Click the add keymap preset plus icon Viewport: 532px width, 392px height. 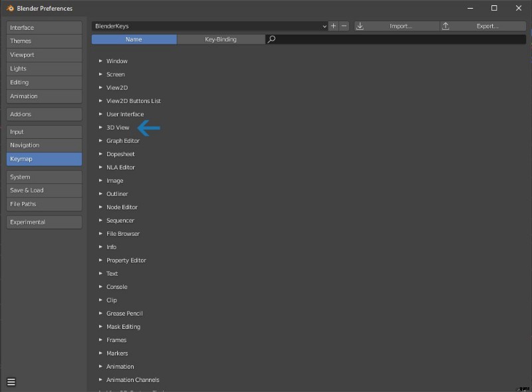pos(334,27)
